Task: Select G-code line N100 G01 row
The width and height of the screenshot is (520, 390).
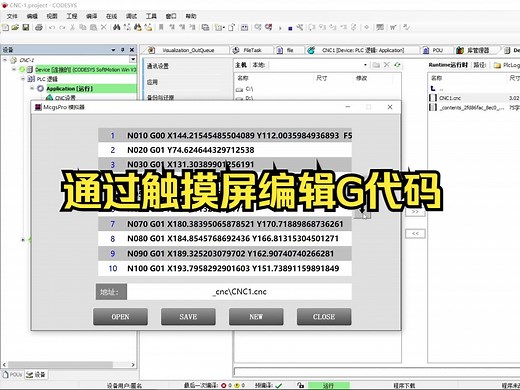Action: [225, 268]
